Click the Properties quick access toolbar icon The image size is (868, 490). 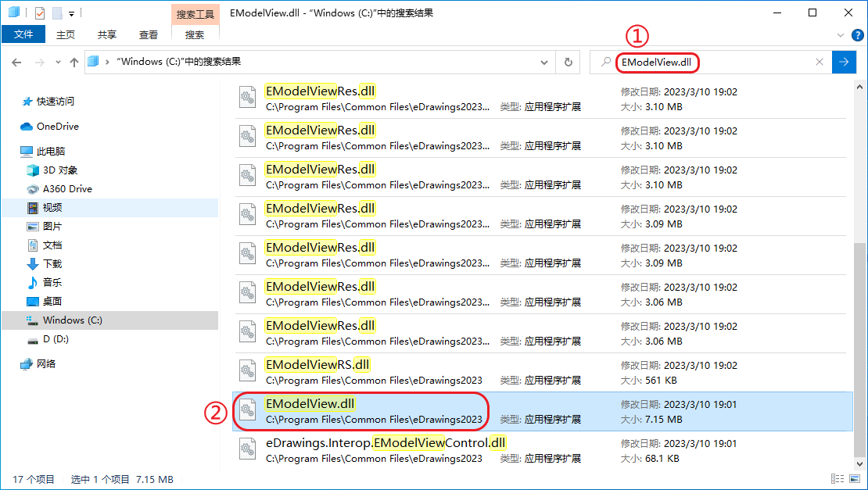point(40,13)
